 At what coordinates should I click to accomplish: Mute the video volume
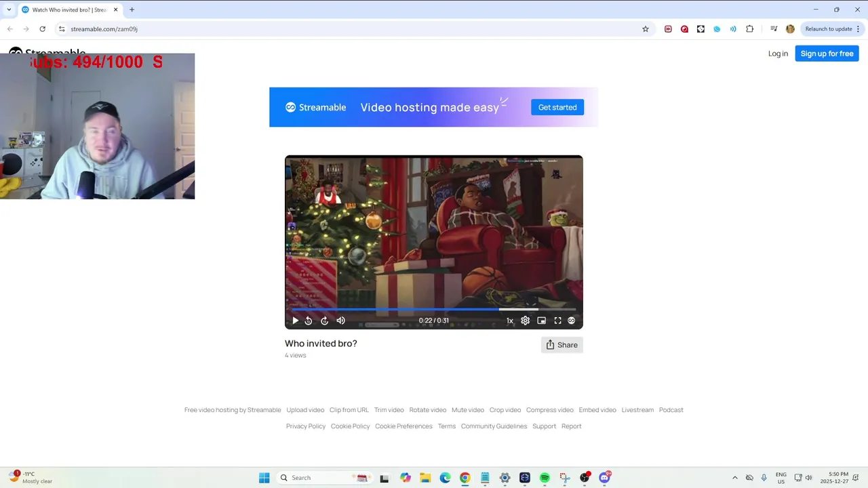[341, 321]
